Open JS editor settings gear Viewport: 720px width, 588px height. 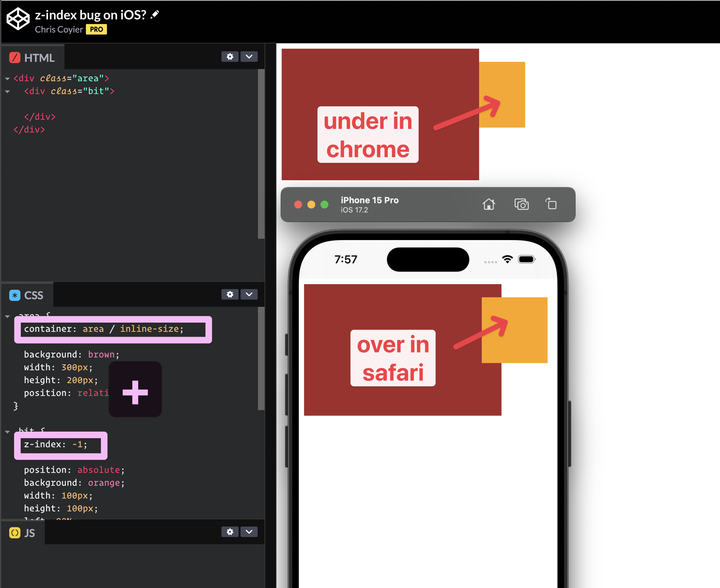click(230, 532)
